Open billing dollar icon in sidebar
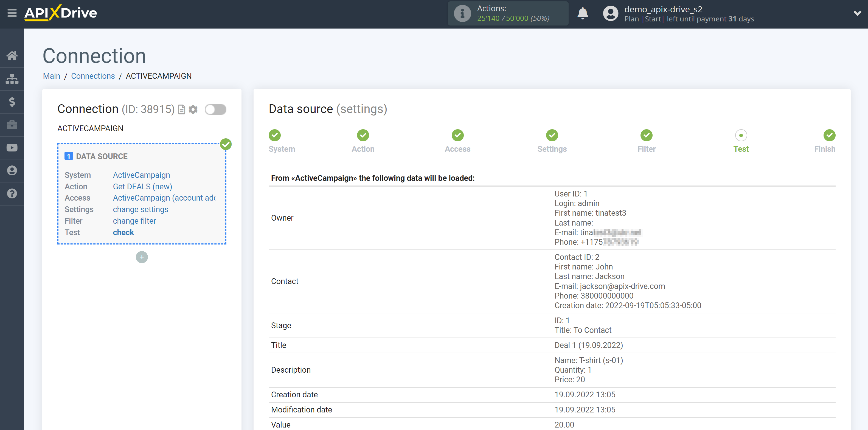Screen dimensions: 868x430 pos(12,102)
